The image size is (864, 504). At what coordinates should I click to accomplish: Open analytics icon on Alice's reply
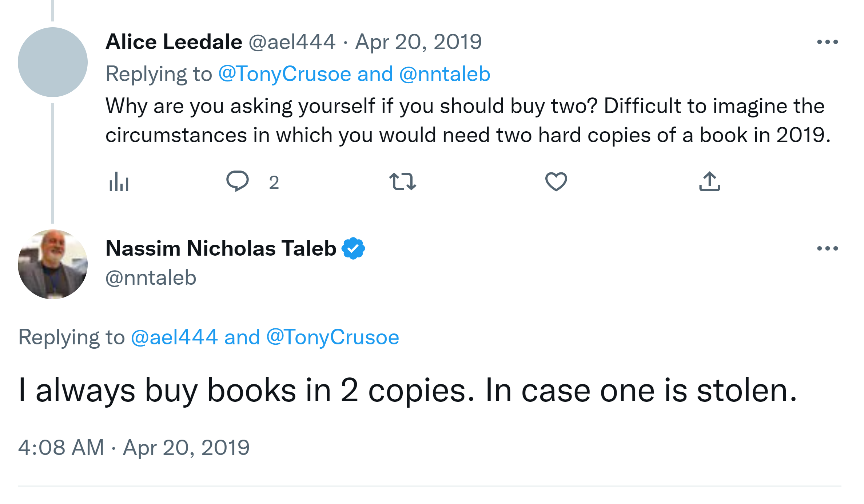(x=119, y=181)
